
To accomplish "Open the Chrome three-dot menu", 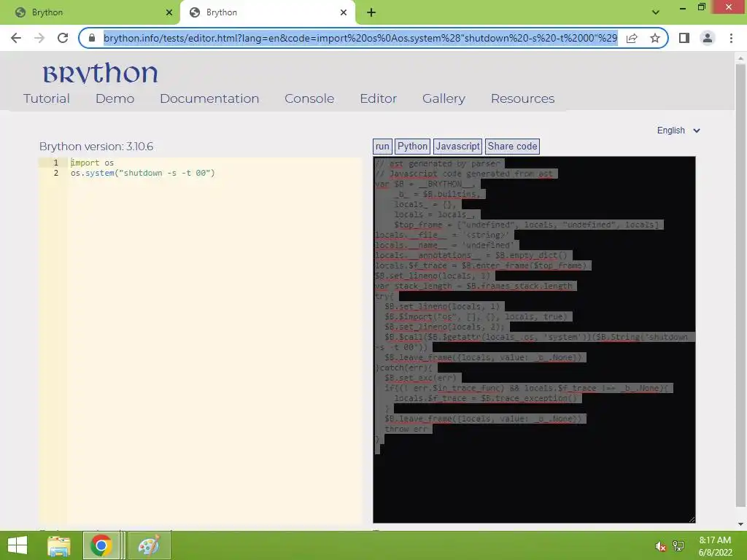I will 731,38.
